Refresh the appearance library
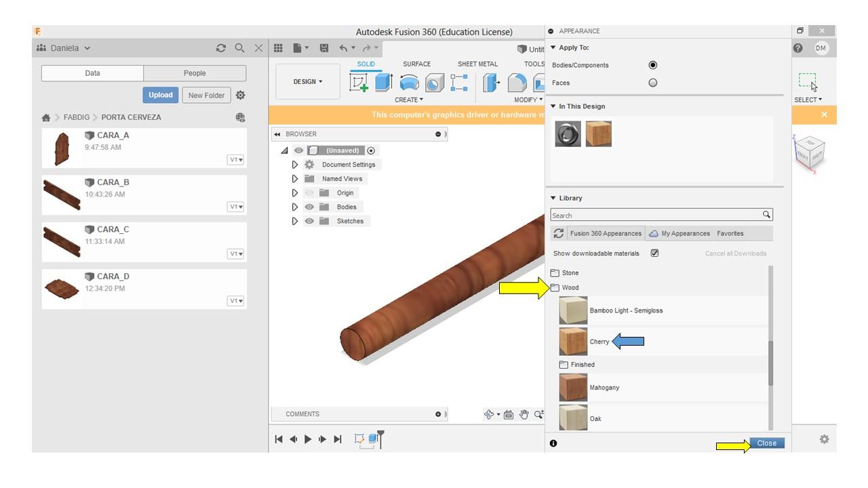 (559, 233)
